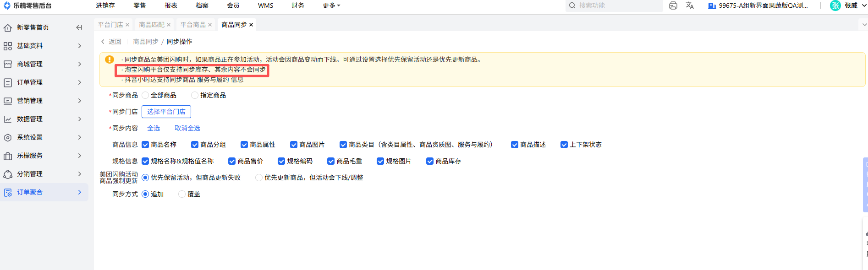The image size is (868, 270).
Task: Open the WMS top menu
Action: point(266,5)
